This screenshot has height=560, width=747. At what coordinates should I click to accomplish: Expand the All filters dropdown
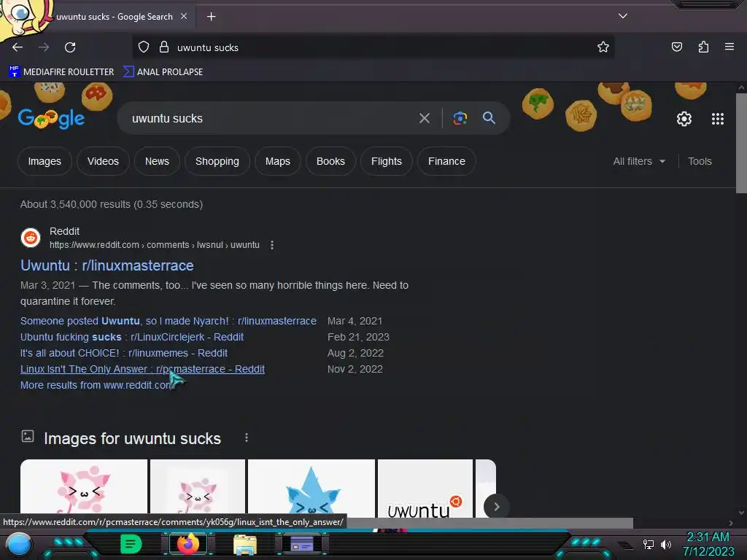click(639, 161)
